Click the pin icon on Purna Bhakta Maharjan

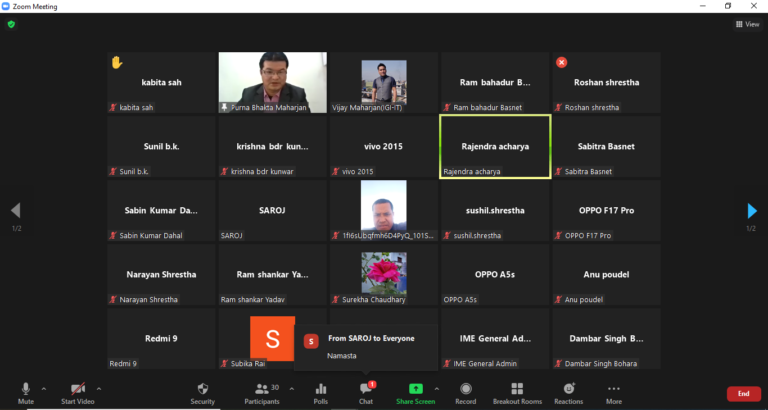pos(224,107)
